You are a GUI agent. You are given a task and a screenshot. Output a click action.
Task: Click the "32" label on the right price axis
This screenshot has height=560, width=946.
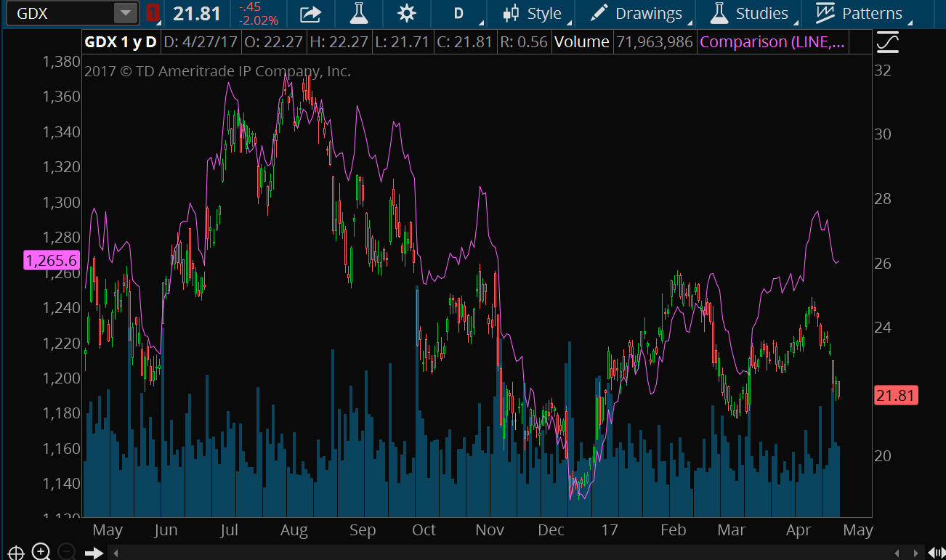pos(883,70)
